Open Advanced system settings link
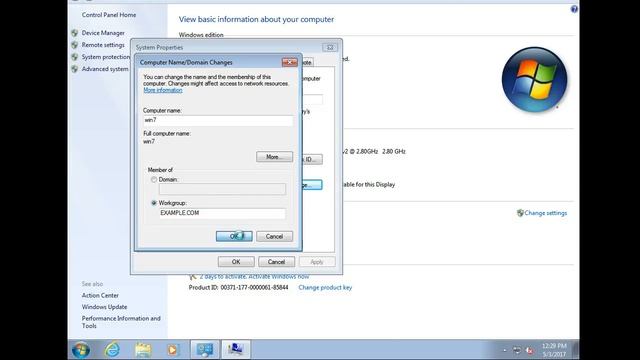640x360 pixels. [105, 69]
